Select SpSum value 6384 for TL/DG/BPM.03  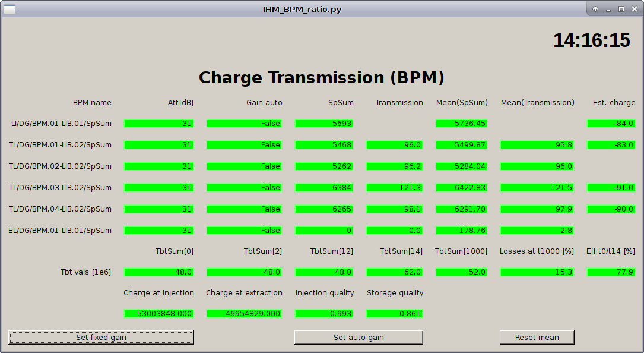click(x=324, y=188)
